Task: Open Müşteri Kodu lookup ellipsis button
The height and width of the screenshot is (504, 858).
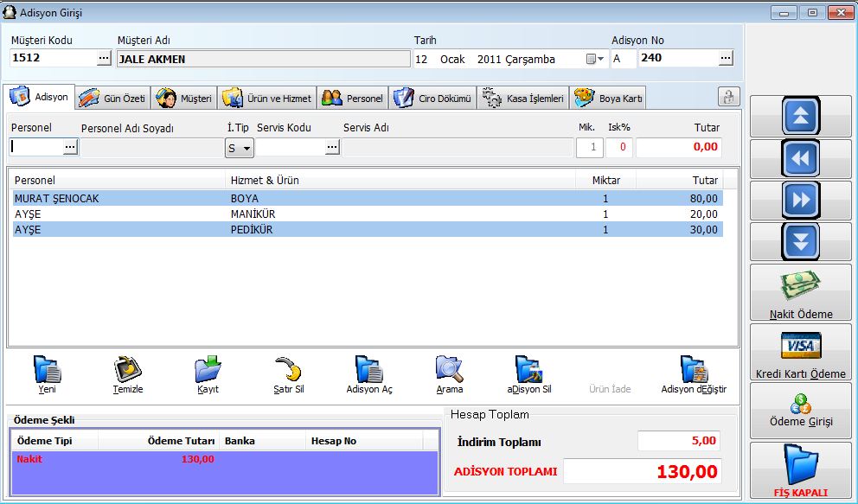Action: pyautogui.click(x=104, y=58)
